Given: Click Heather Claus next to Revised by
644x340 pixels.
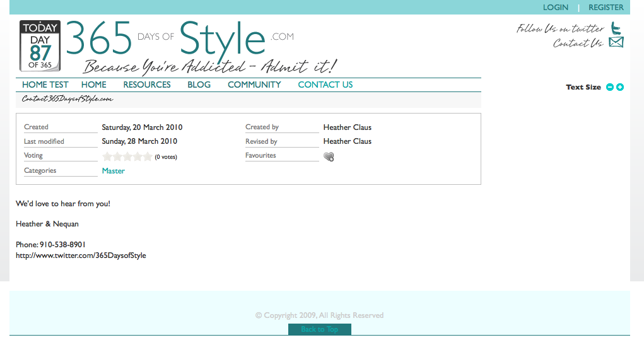Looking at the screenshot, I should point(348,141).
